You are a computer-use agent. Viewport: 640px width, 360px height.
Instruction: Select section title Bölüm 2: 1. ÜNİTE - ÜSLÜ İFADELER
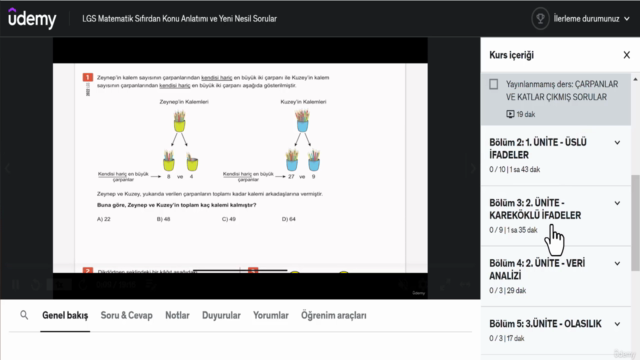(x=538, y=149)
